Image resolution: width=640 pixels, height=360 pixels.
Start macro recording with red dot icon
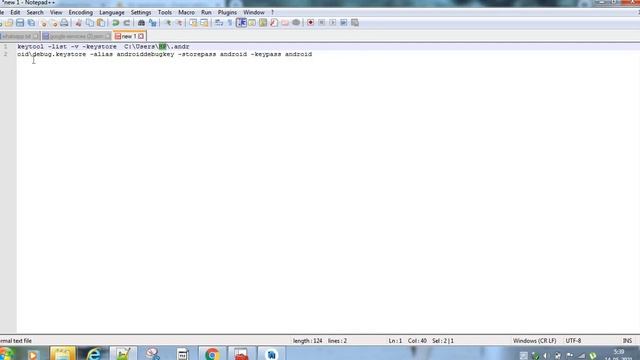[x=311, y=23]
